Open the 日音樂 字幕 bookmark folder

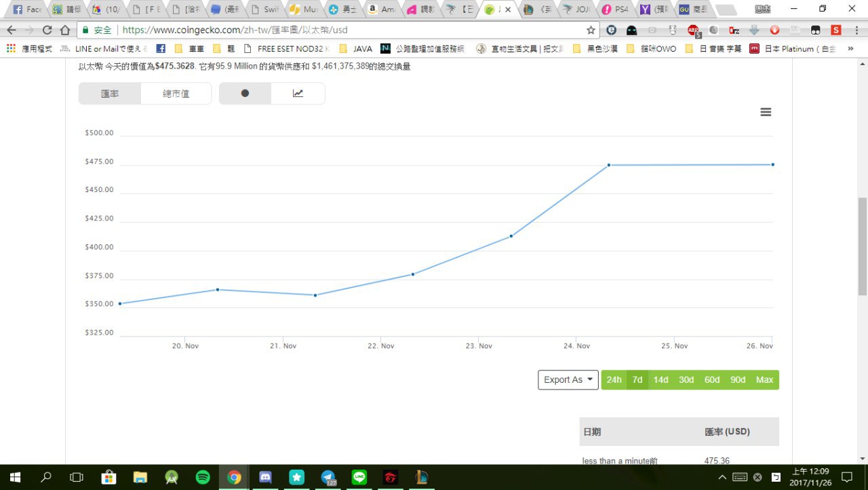pyautogui.click(x=713, y=49)
